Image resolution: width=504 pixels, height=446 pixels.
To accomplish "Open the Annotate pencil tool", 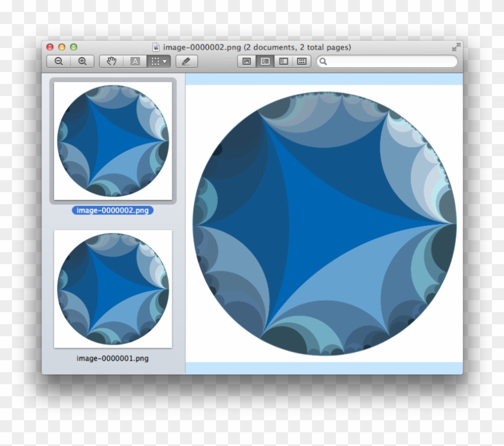I will tap(187, 61).
